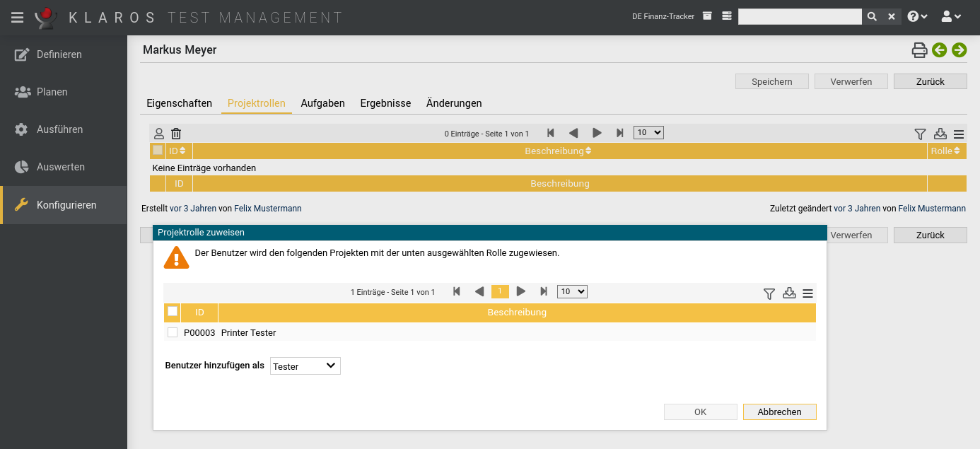Viewport: 980px width, 449px height.
Task: Click Abbrechen in the dialog
Action: coord(780,412)
